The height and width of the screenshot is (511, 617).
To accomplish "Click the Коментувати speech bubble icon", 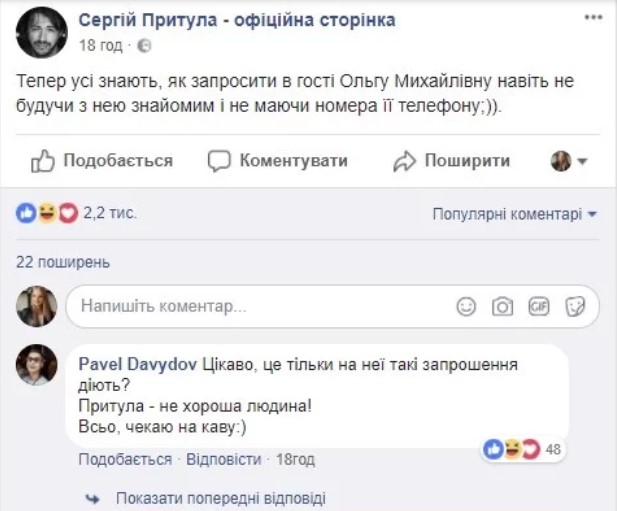I will coord(219,161).
